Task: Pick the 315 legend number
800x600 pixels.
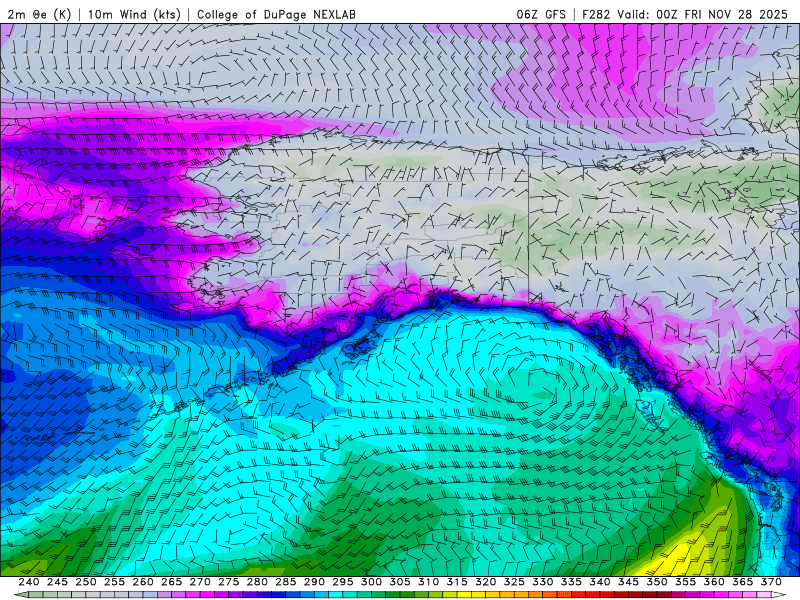Action: tap(457, 582)
